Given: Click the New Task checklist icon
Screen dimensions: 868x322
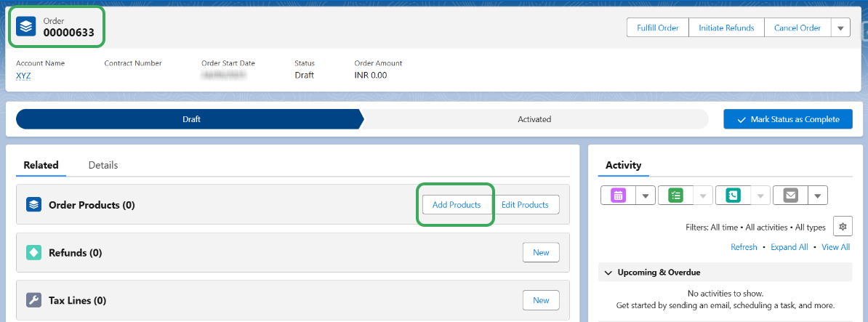Looking at the screenshot, I should click(x=676, y=195).
